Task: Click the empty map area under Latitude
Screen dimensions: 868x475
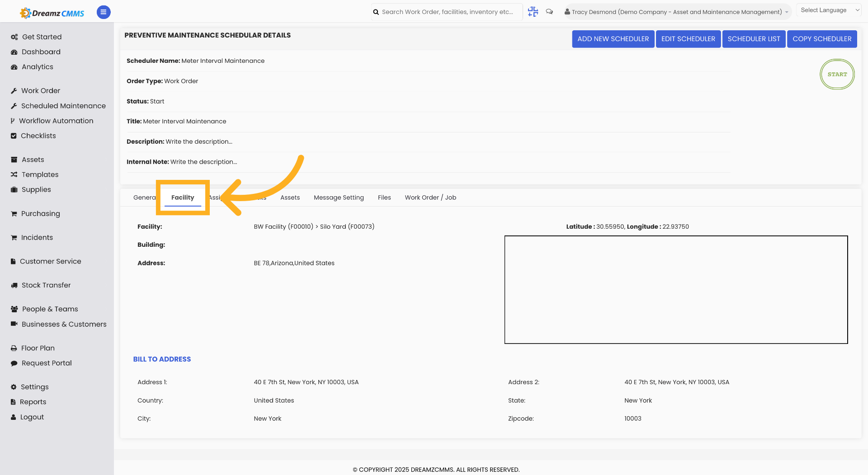Action: [676, 290]
